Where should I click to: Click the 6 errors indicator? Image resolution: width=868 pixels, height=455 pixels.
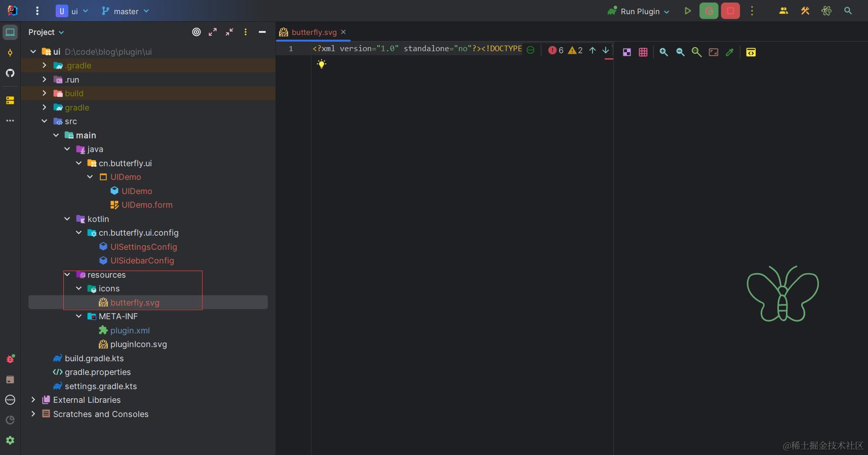coord(556,50)
